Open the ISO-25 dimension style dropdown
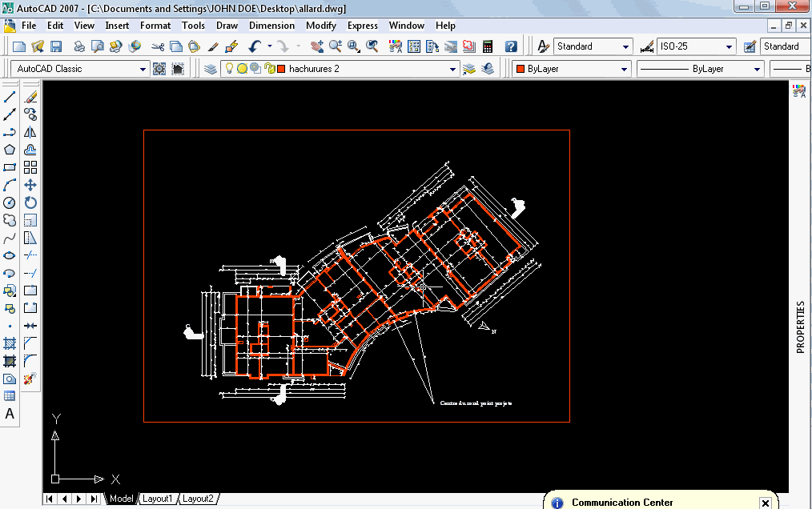Image resolution: width=812 pixels, height=509 pixels. tap(729, 47)
